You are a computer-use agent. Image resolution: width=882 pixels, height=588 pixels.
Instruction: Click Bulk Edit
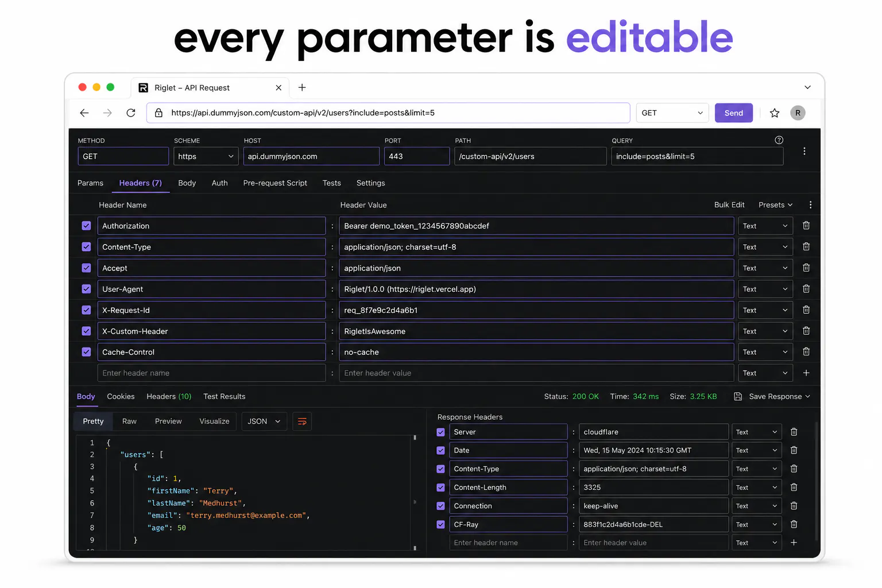(729, 205)
